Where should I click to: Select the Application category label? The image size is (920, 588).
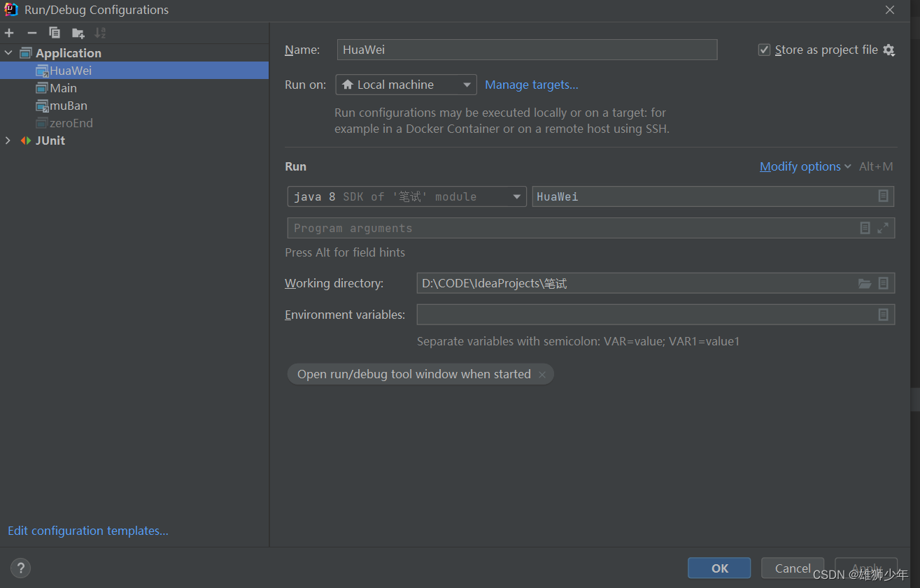coord(69,53)
